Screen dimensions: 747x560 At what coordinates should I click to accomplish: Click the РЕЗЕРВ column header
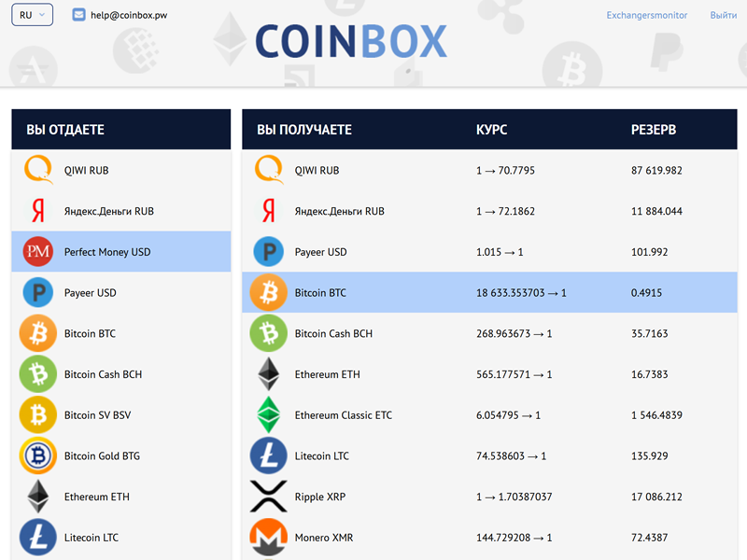[x=653, y=130]
